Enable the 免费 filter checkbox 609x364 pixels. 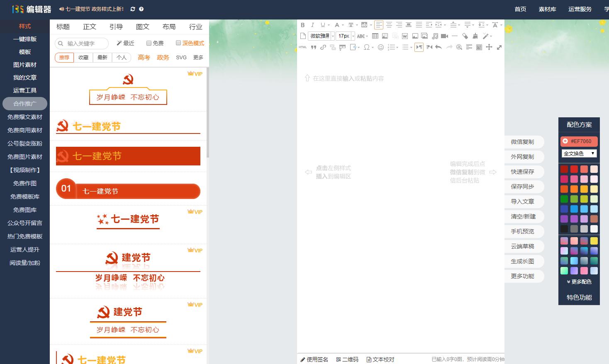148,43
